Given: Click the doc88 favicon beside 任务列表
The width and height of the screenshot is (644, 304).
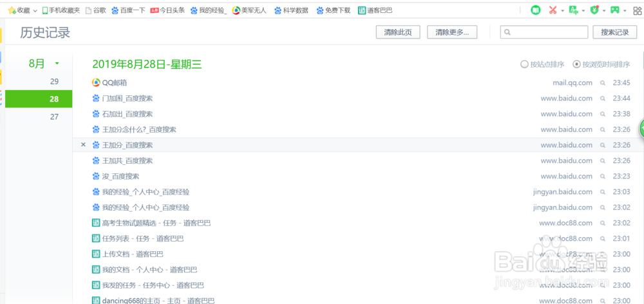Looking at the screenshot, I should [96, 238].
